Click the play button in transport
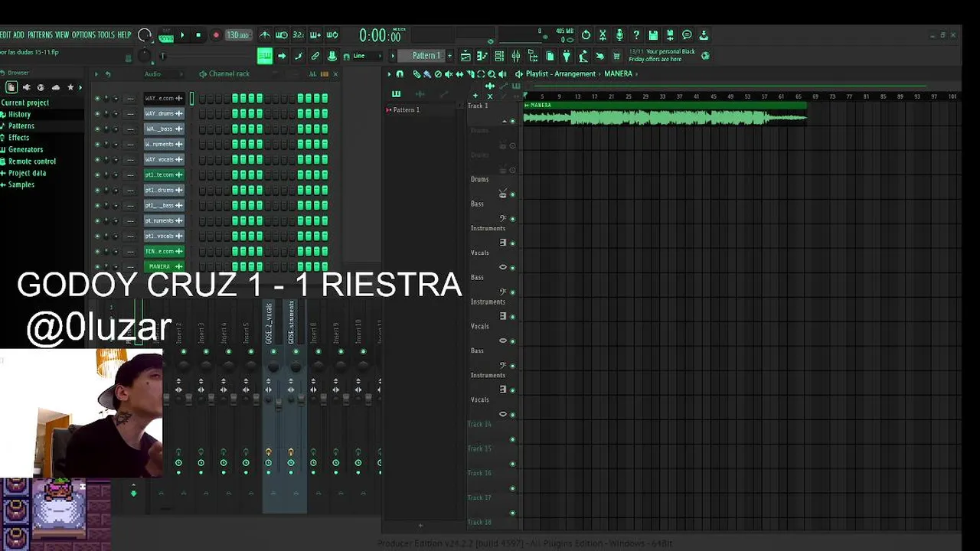The image size is (980, 551). click(182, 35)
